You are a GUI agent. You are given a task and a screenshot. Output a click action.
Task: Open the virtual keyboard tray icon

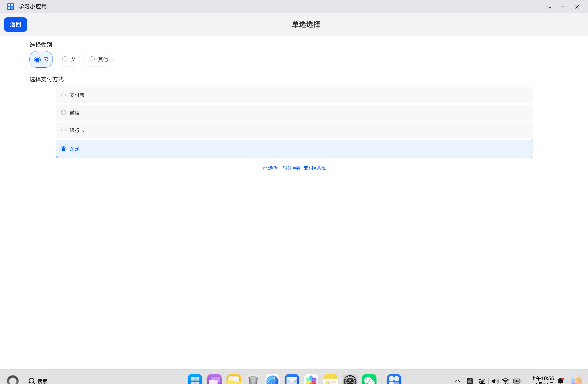(x=482, y=381)
